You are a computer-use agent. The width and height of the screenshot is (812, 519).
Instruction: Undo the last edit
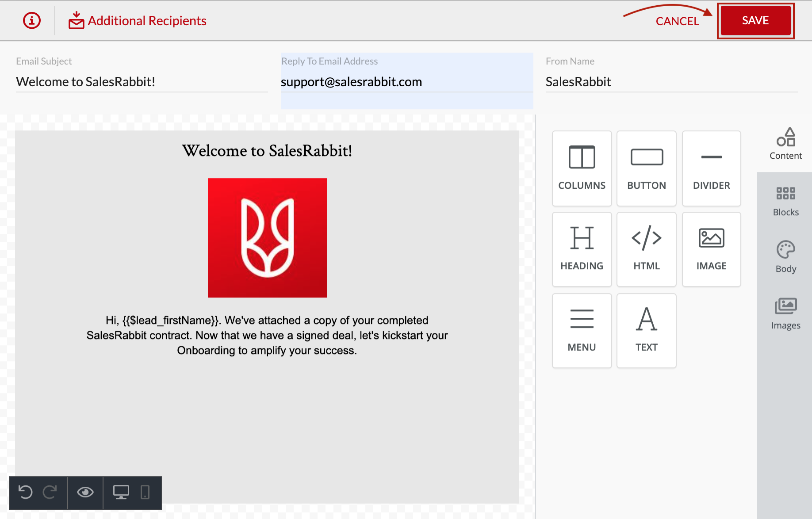pyautogui.click(x=26, y=492)
